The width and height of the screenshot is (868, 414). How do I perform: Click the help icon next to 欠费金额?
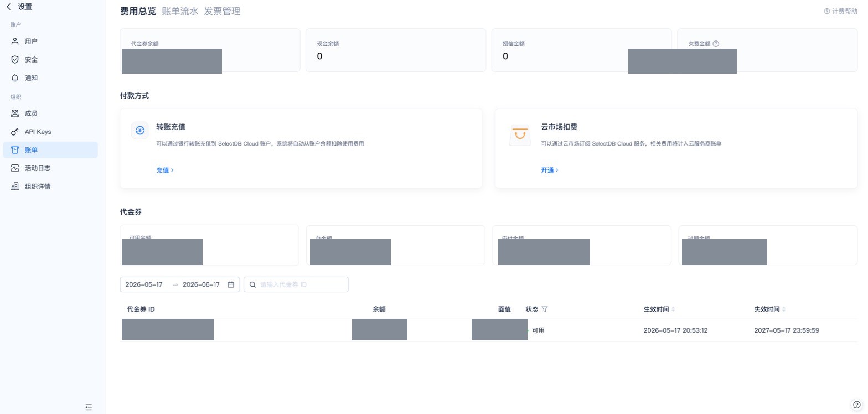click(x=716, y=44)
